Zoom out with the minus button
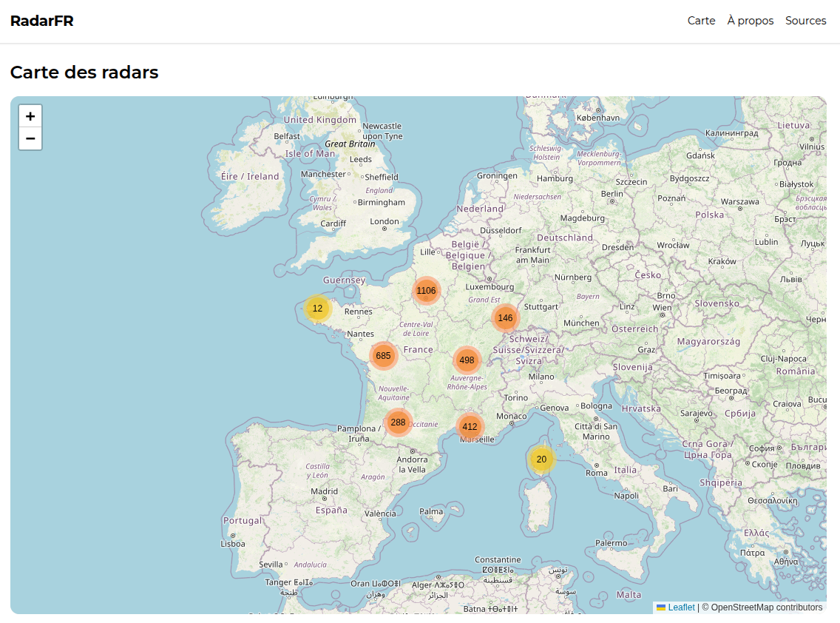The height and width of the screenshot is (623, 840). pyautogui.click(x=30, y=138)
